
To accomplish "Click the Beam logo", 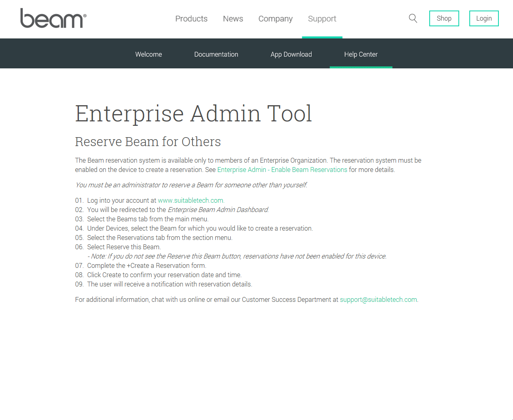I will point(53,18).
